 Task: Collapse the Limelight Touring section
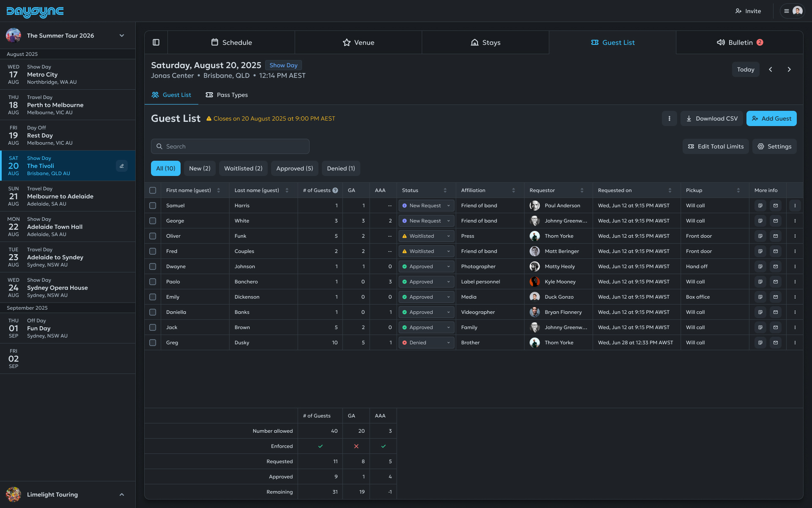pos(122,494)
